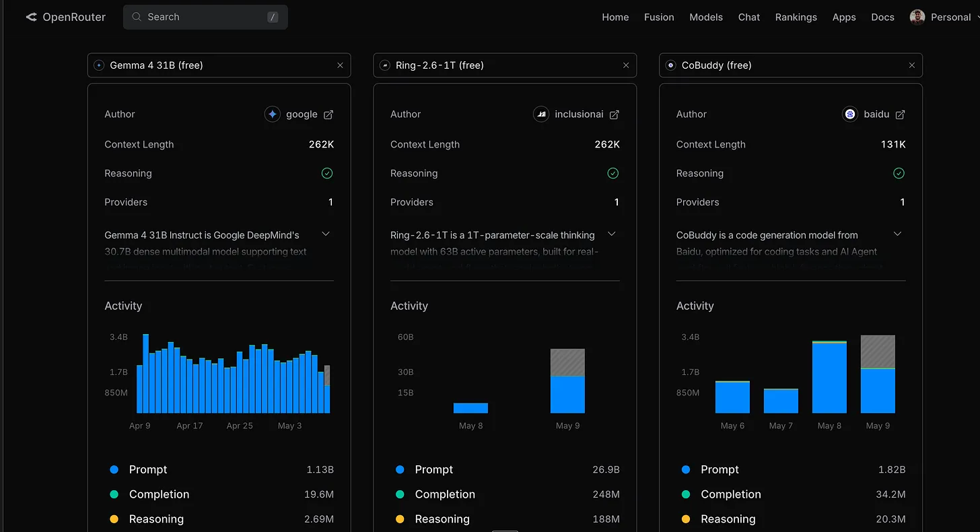Click the OpenRouter logo icon

click(32, 17)
